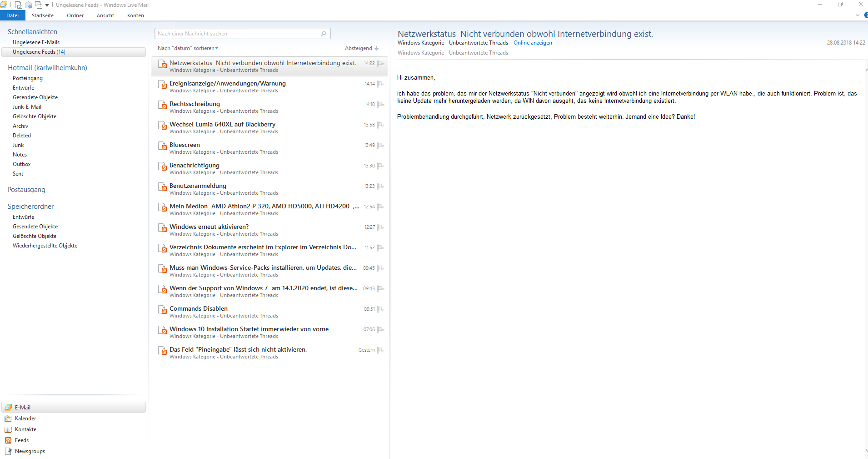Click flag icon of Windows 10 Installation message
The height and width of the screenshot is (459, 868).
tap(381, 329)
